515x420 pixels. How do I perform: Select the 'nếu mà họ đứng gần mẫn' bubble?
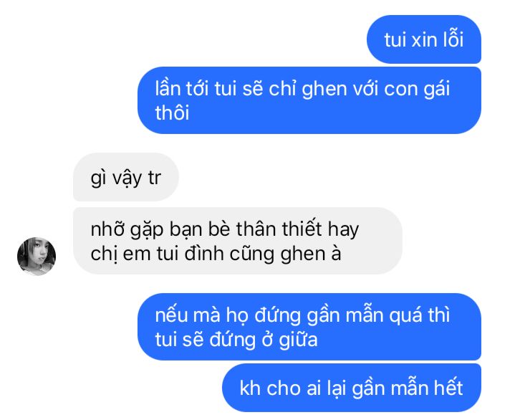pos(309,327)
